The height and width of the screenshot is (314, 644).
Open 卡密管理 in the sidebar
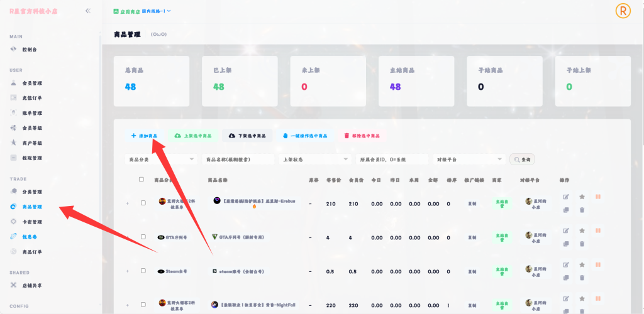coord(32,222)
